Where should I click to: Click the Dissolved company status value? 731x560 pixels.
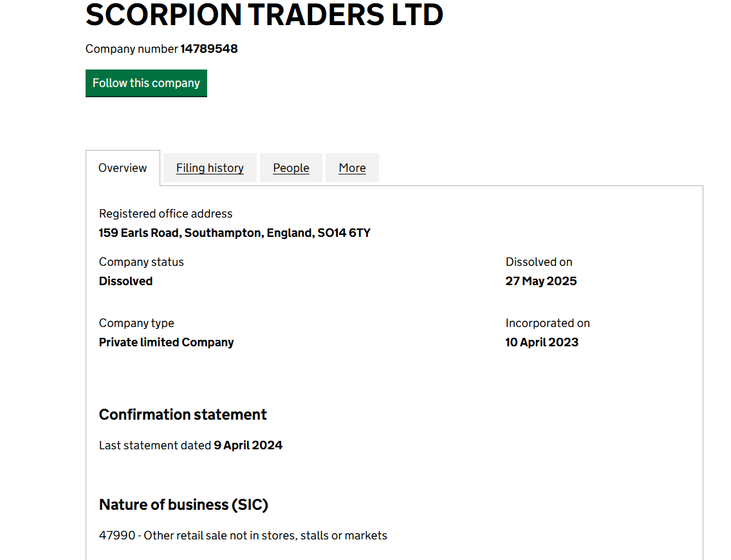click(125, 281)
